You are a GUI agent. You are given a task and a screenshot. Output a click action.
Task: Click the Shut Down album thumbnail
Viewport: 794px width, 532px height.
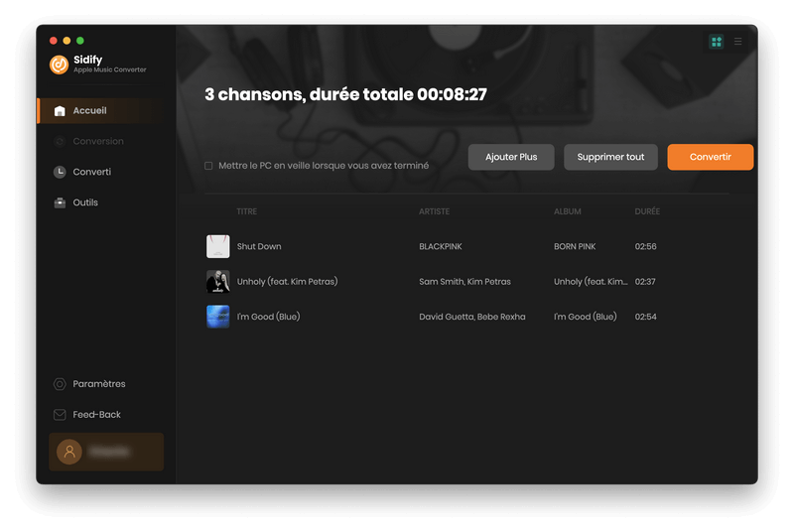[217, 246]
